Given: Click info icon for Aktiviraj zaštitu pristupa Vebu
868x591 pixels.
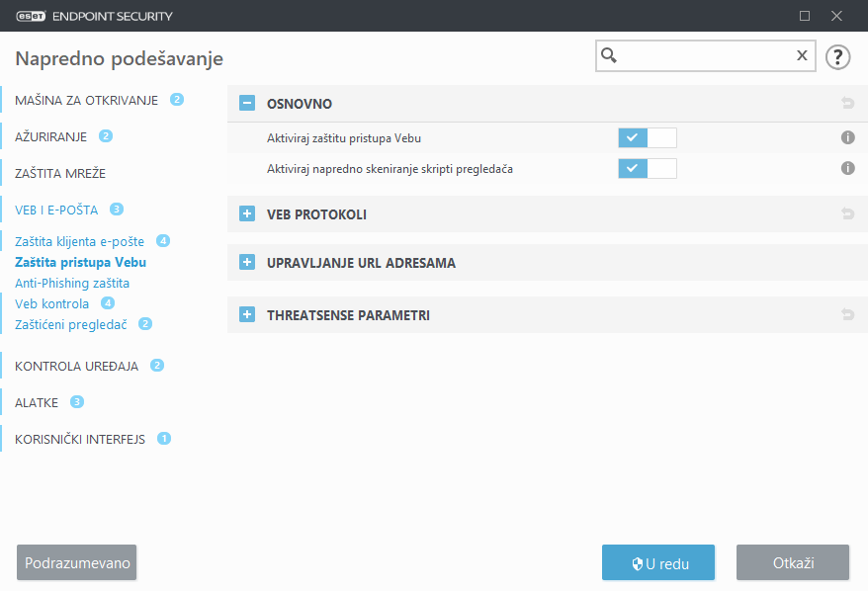Looking at the screenshot, I should [847, 137].
